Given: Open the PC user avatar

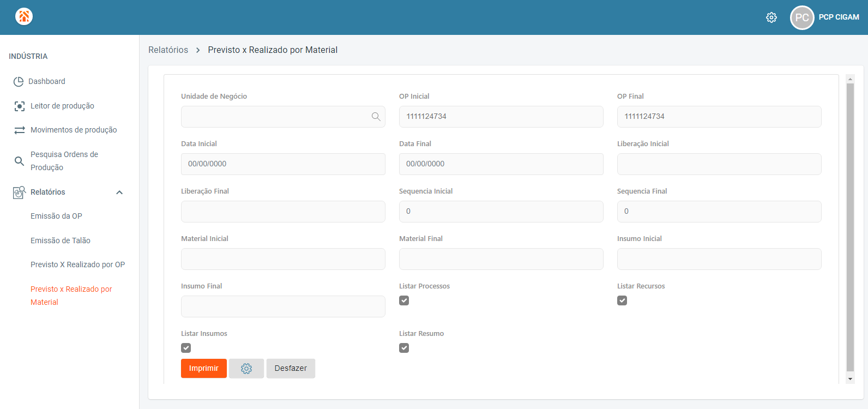Looking at the screenshot, I should pyautogui.click(x=802, y=17).
